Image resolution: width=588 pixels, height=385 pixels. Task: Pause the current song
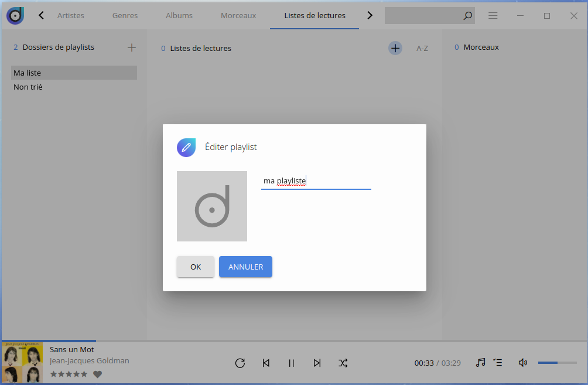coord(291,363)
